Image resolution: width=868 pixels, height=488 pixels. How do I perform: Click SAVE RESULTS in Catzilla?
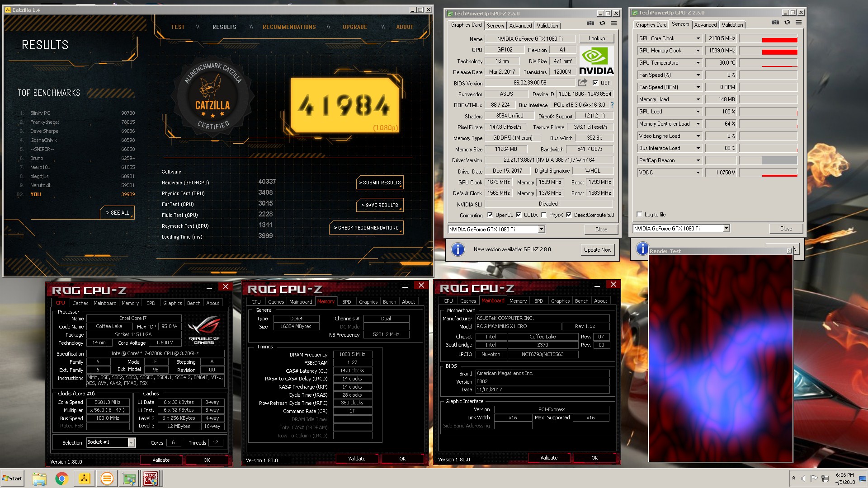tap(380, 205)
